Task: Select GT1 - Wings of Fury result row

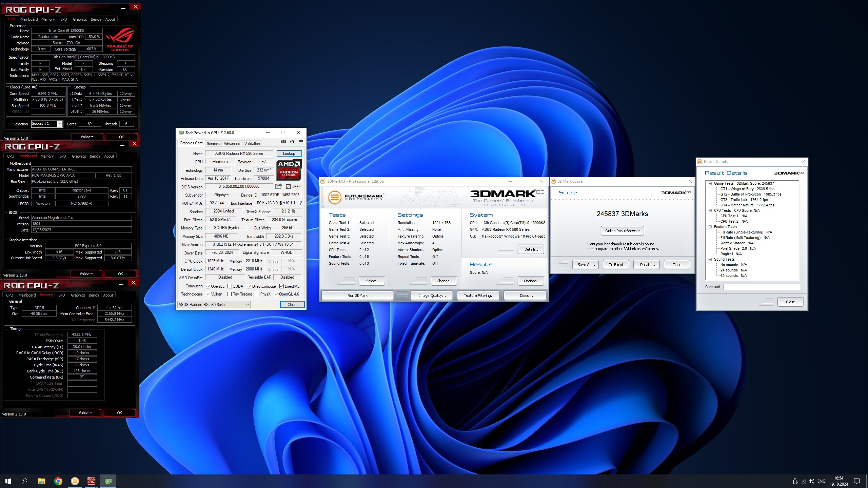Action: [747, 189]
